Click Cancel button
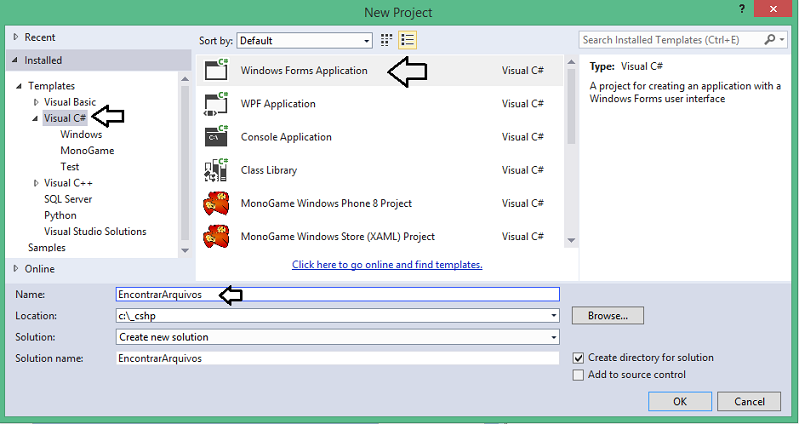Screen dimensions: 799x424 749,402
